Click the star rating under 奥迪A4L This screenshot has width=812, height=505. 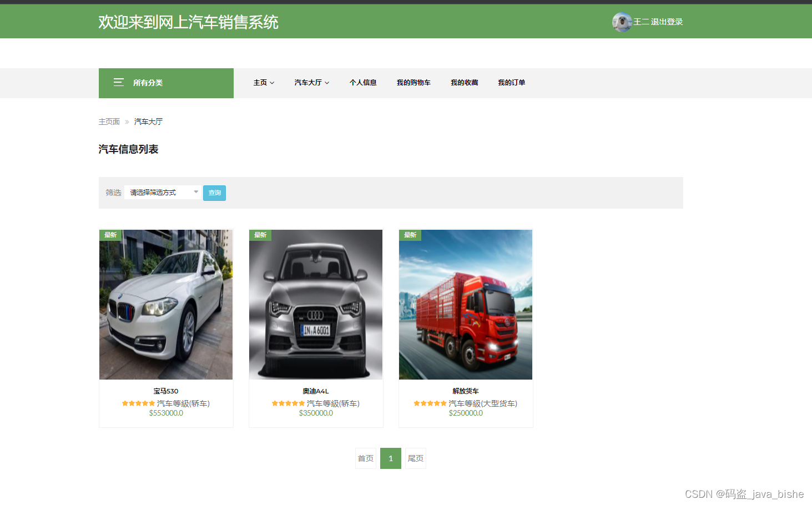coord(288,403)
